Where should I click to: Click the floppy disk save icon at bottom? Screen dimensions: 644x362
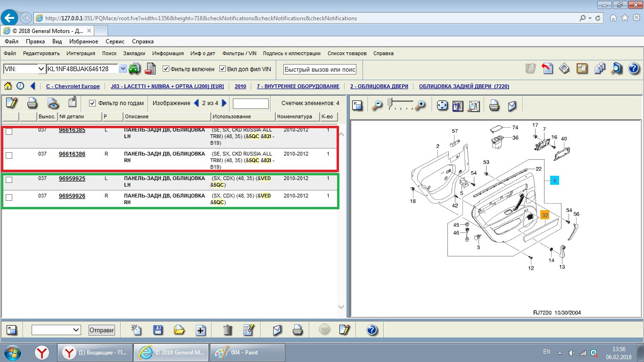click(158, 330)
